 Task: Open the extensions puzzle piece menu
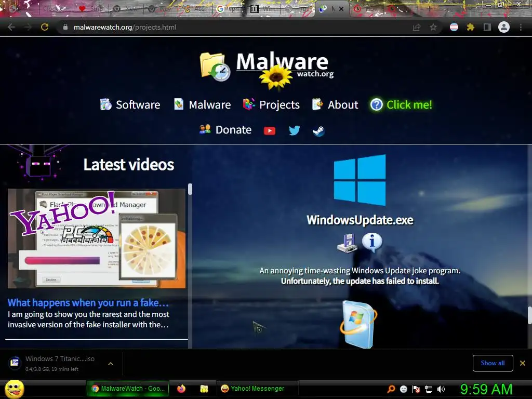[x=470, y=27]
